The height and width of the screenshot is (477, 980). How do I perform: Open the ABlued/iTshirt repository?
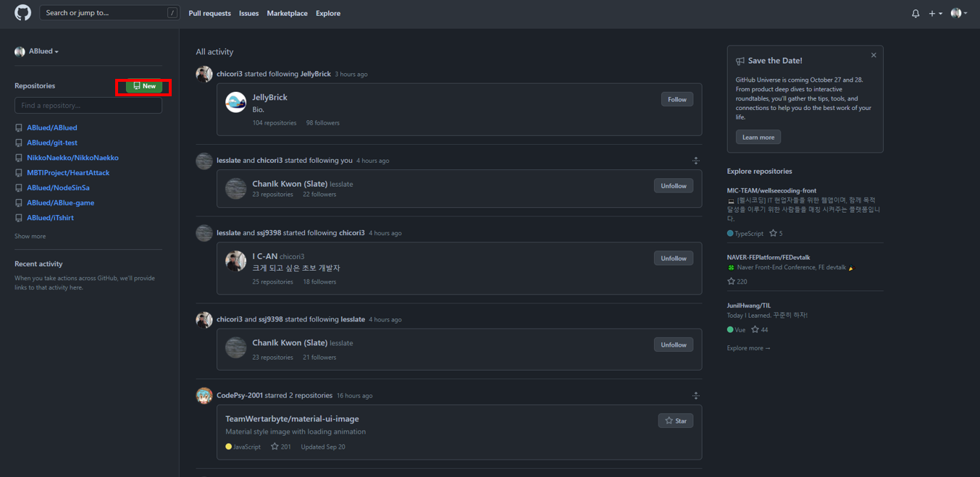pyautogui.click(x=50, y=218)
